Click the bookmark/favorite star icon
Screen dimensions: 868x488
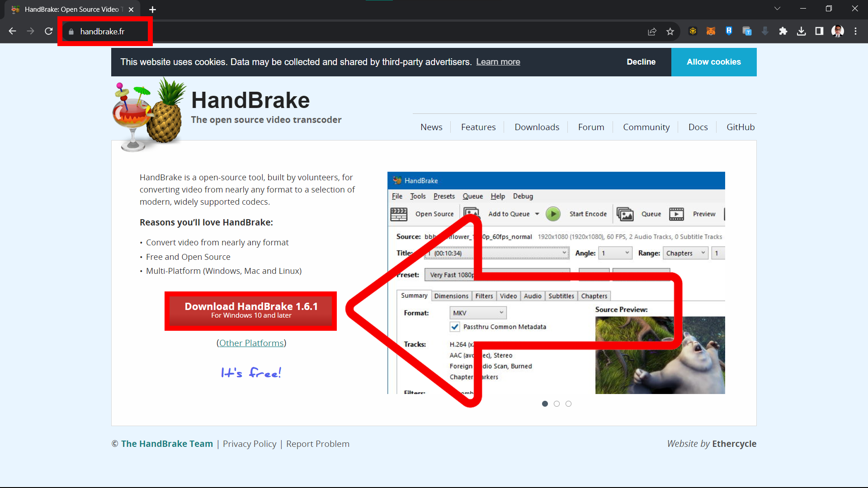pyautogui.click(x=670, y=32)
